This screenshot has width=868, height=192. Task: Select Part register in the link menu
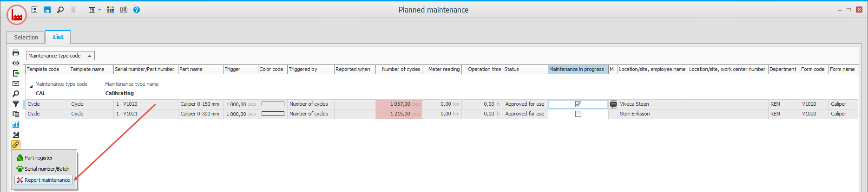tap(39, 158)
